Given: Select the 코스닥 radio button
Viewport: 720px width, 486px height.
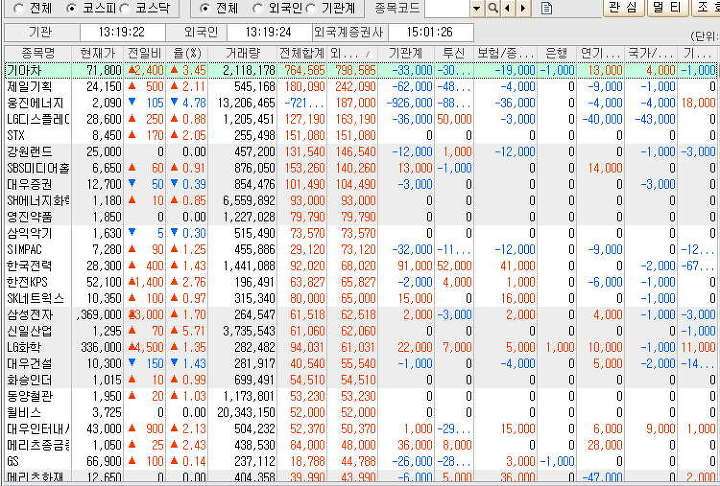Looking at the screenshot, I should 124,8.
